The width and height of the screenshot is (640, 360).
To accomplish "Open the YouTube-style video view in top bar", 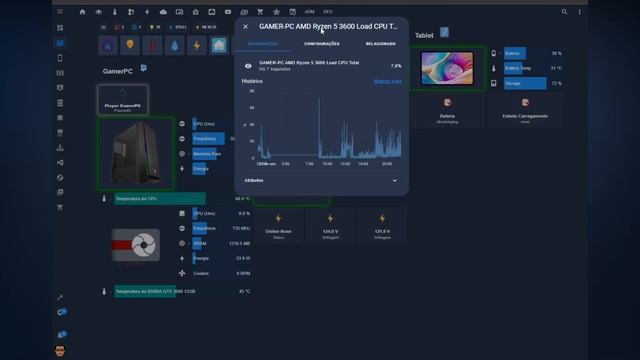I will point(228,12).
